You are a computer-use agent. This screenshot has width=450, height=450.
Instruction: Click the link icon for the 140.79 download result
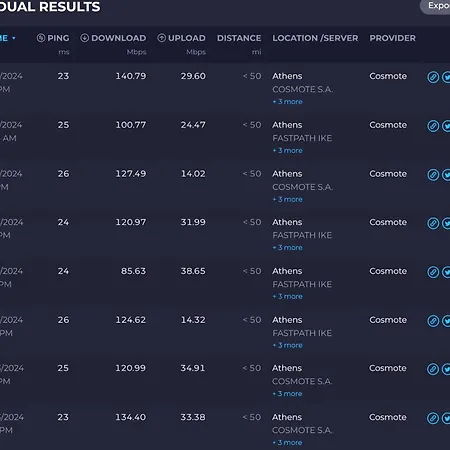tap(433, 77)
